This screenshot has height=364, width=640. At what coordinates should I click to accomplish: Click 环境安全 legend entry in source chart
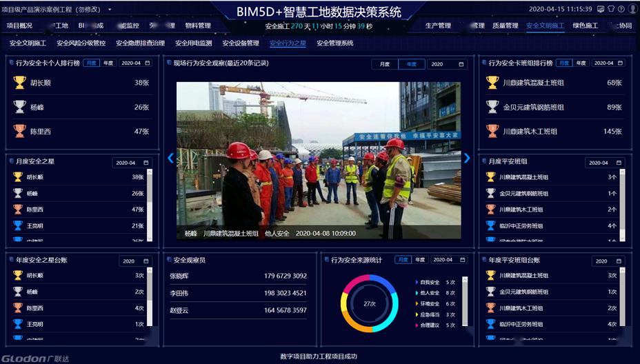click(435, 303)
